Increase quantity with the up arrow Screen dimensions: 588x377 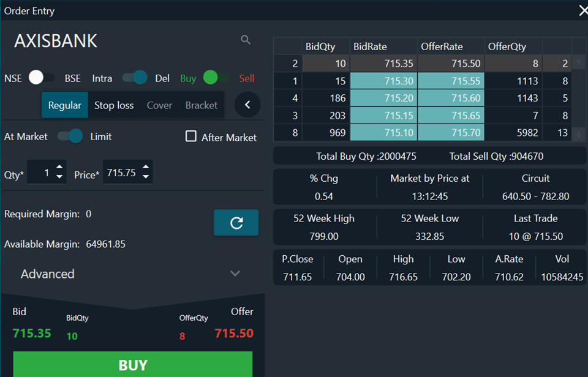(59, 166)
